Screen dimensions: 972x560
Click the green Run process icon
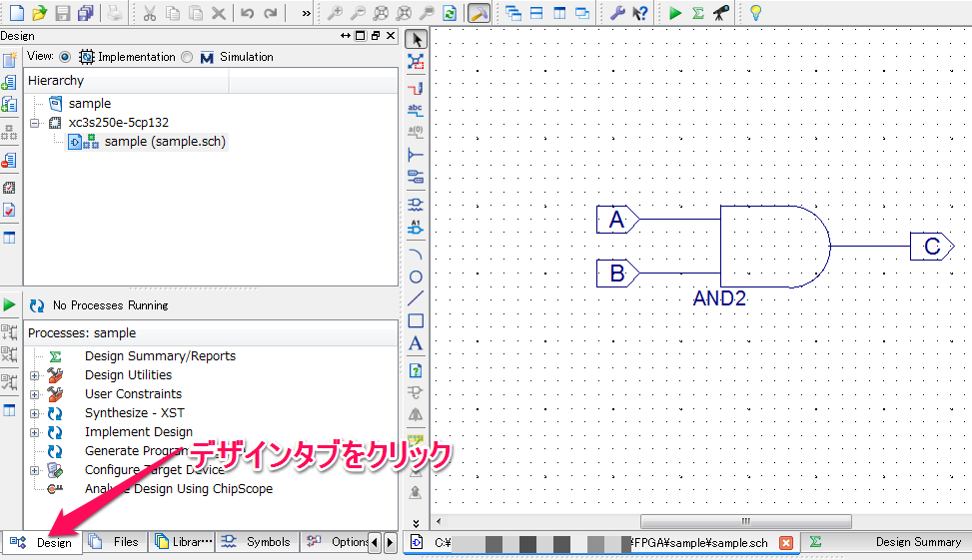(676, 13)
